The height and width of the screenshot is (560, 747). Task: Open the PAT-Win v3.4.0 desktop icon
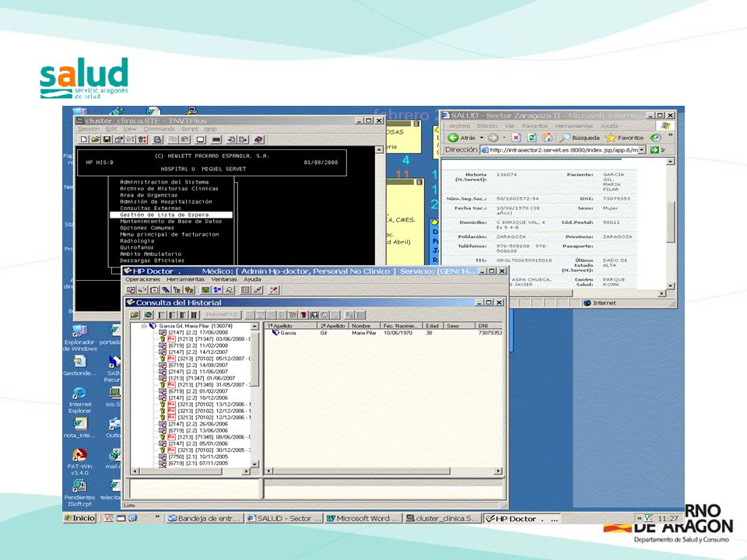(79, 462)
